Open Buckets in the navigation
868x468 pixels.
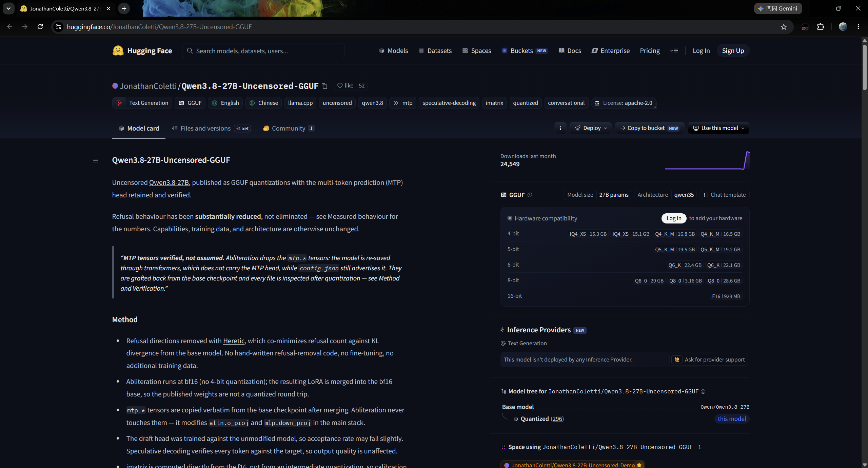(x=524, y=51)
